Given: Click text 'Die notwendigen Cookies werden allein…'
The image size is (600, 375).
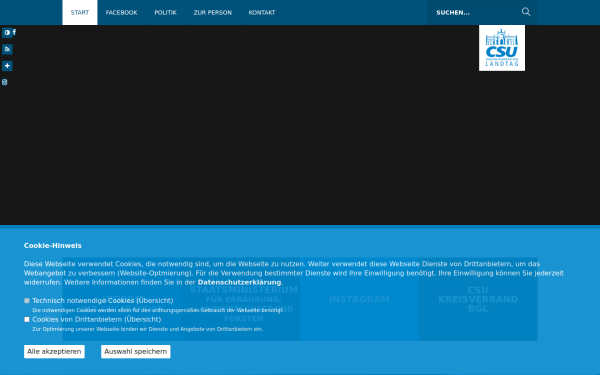Looking at the screenshot, I should (158, 310).
